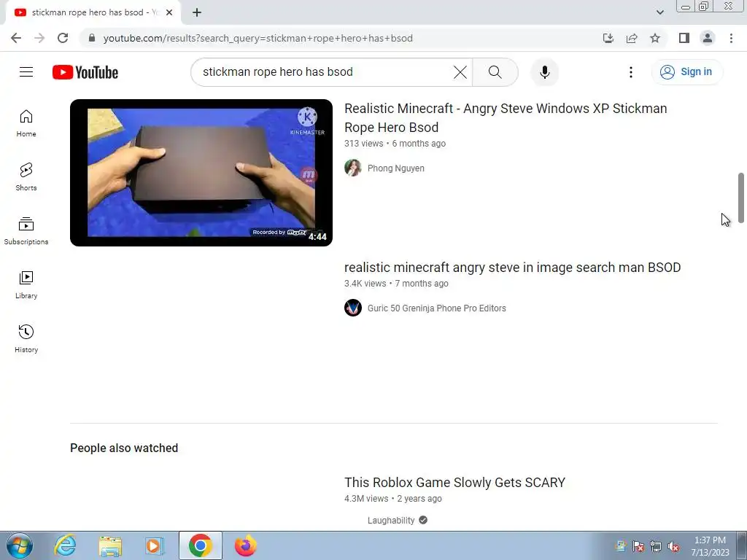The width and height of the screenshot is (747, 560).
Task: Go to YouTube home via the logo
Action: pyautogui.click(x=85, y=72)
